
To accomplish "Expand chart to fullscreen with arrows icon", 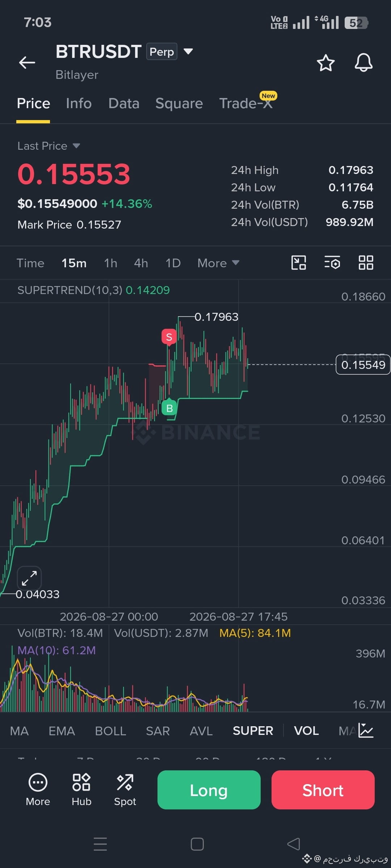I will 29,578.
